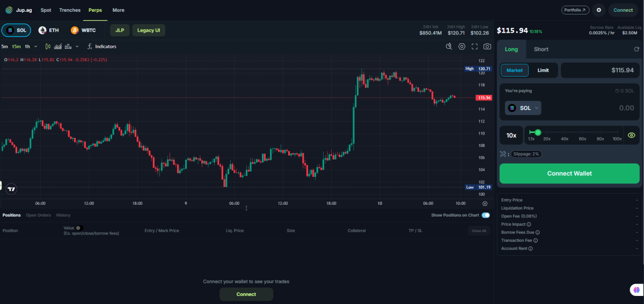Viewport: 644px width, 304px height.
Task: Expand the time interval dropdown arrow
Action: point(36,47)
